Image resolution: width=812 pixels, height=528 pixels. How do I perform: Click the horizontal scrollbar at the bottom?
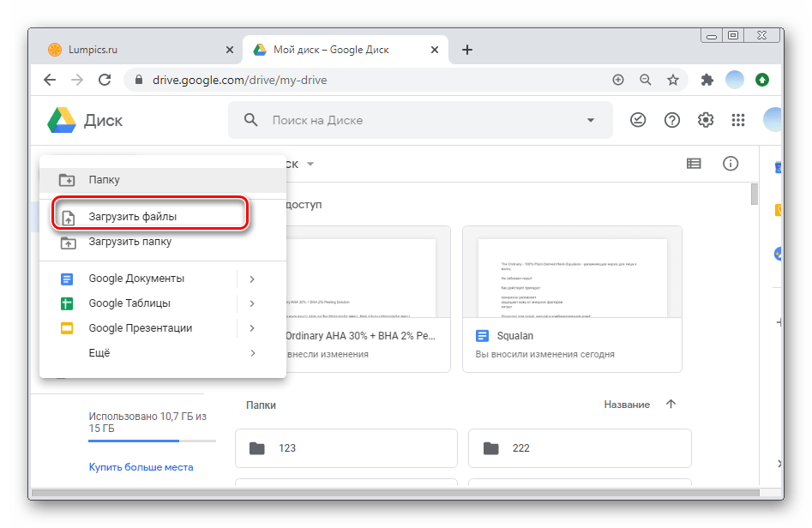tap(395, 494)
